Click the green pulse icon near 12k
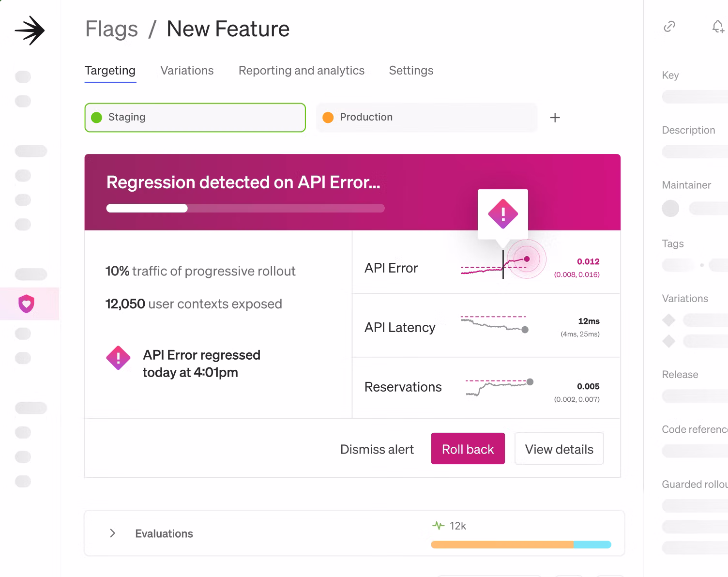This screenshot has width=728, height=577. (x=438, y=525)
